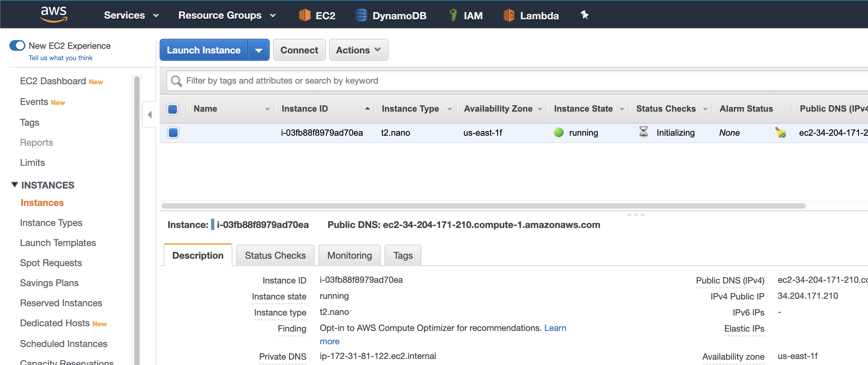
Task: Tick the select-all checkbox in table header
Action: [173, 109]
